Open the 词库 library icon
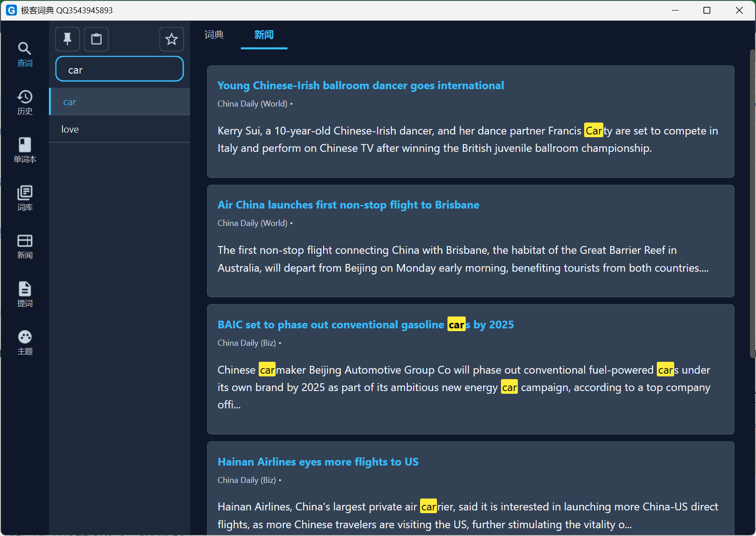This screenshot has height=536, width=756. (25, 198)
